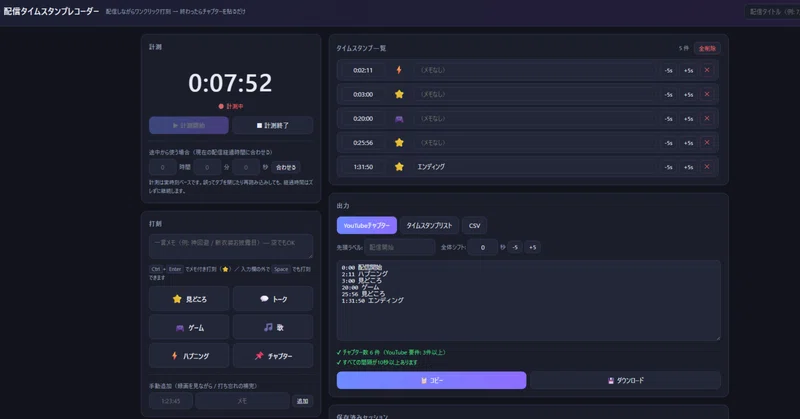Shift 1:31:50 timestamp back by 5s
Image resolution: width=800 pixels, height=419 pixels.
tap(668, 167)
